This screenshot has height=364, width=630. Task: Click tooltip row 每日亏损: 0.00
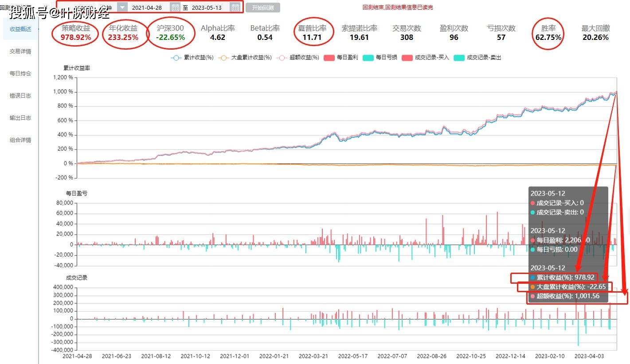click(x=554, y=250)
